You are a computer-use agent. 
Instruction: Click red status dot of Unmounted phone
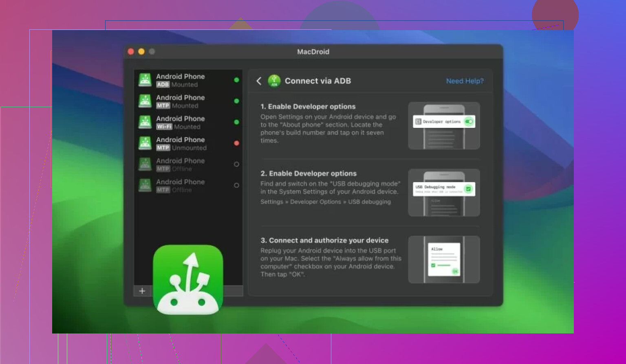[236, 143]
